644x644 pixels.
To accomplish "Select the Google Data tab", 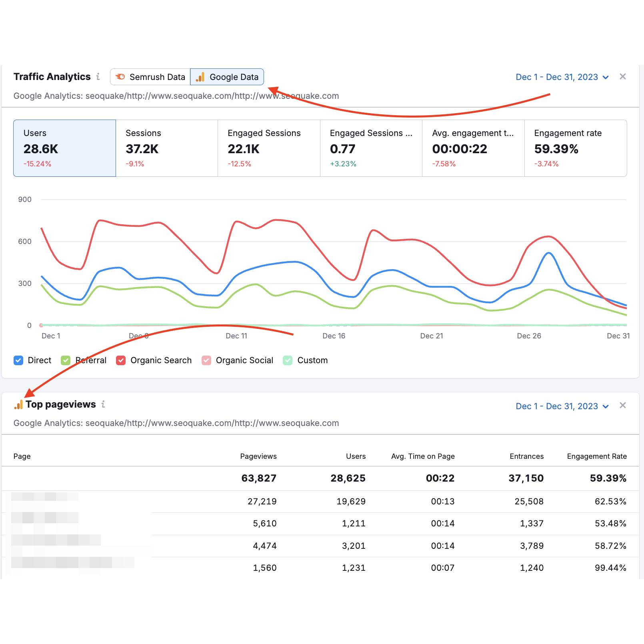I will (x=227, y=77).
